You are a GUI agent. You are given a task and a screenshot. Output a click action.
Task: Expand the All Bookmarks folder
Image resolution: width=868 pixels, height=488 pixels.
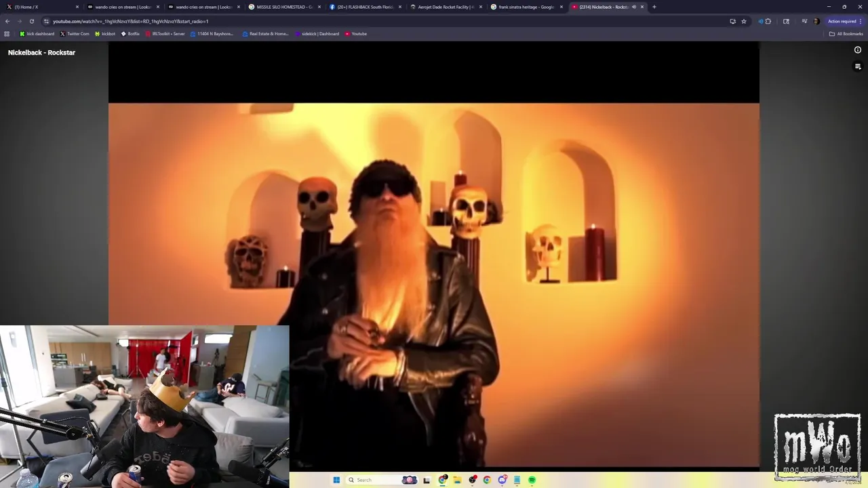pos(846,34)
